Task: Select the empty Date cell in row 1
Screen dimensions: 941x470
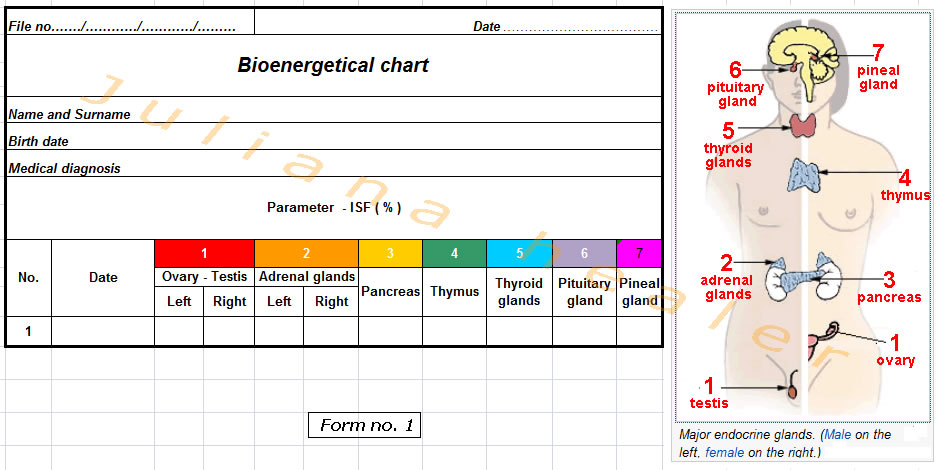Action: (103, 331)
